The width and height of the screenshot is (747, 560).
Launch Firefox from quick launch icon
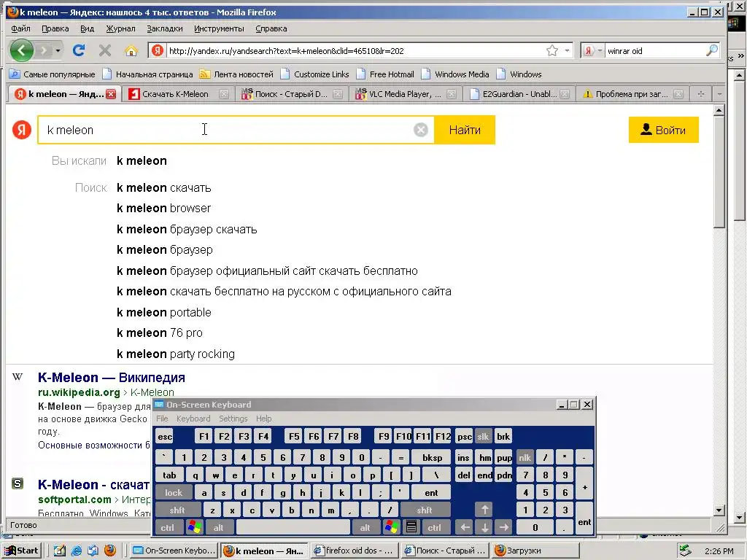tap(110, 551)
